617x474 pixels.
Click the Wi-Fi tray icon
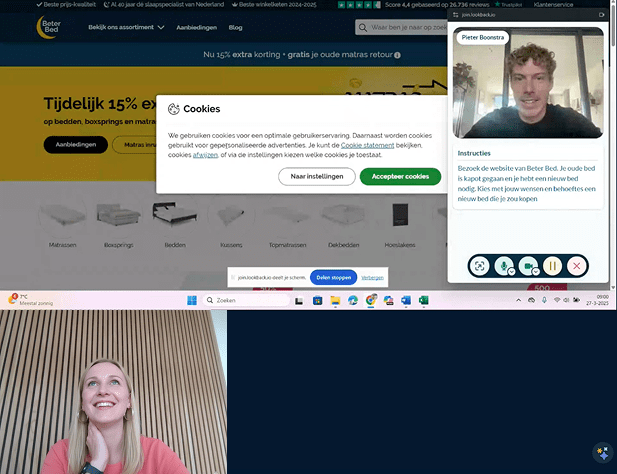(557, 300)
